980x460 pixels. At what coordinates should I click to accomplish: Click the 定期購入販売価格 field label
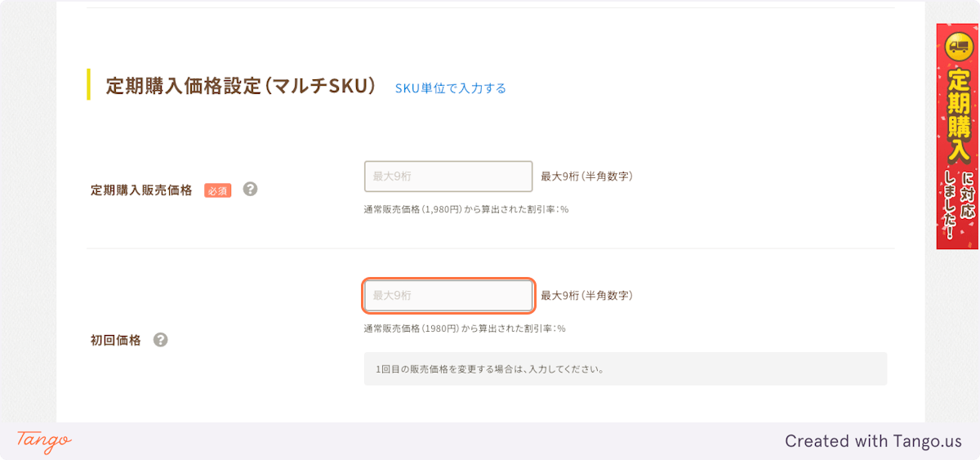click(x=141, y=190)
